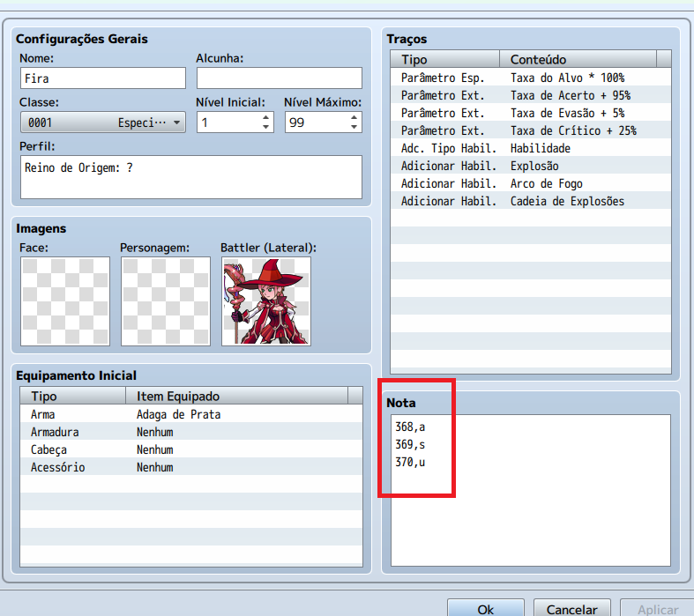The height and width of the screenshot is (616, 694).
Task: Select the Adc. Tipo Habil. Habilidade row
Action: click(531, 148)
